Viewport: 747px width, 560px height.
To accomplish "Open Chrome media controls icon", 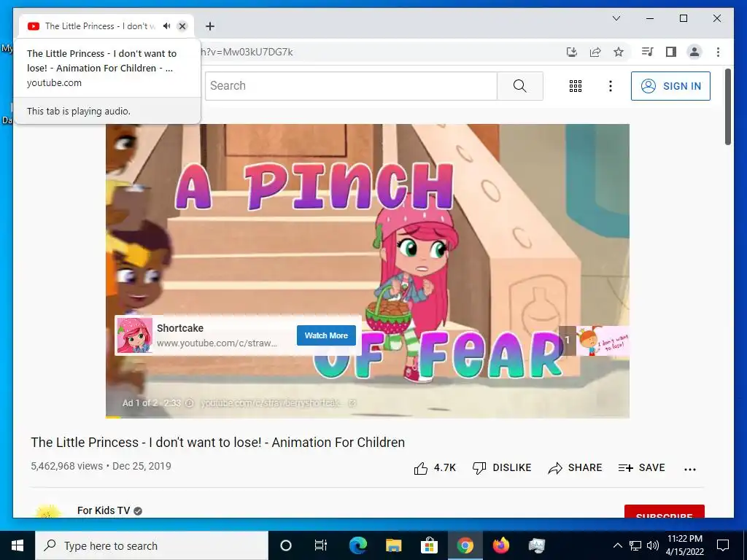I will tap(647, 52).
